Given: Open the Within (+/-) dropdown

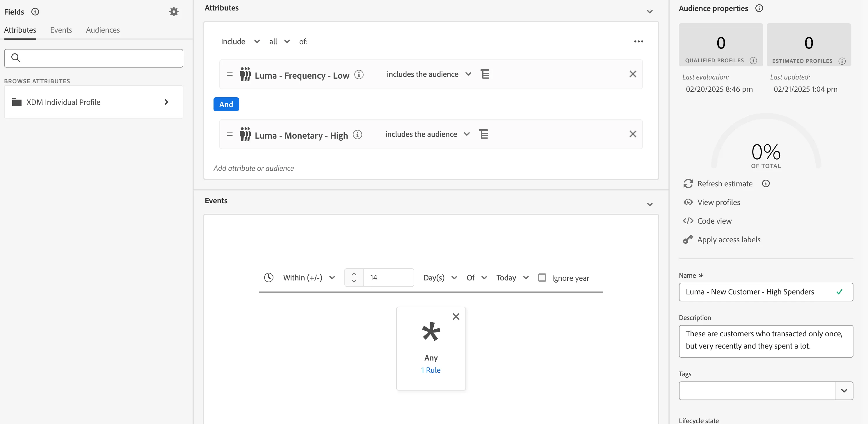Looking at the screenshot, I should pos(309,278).
